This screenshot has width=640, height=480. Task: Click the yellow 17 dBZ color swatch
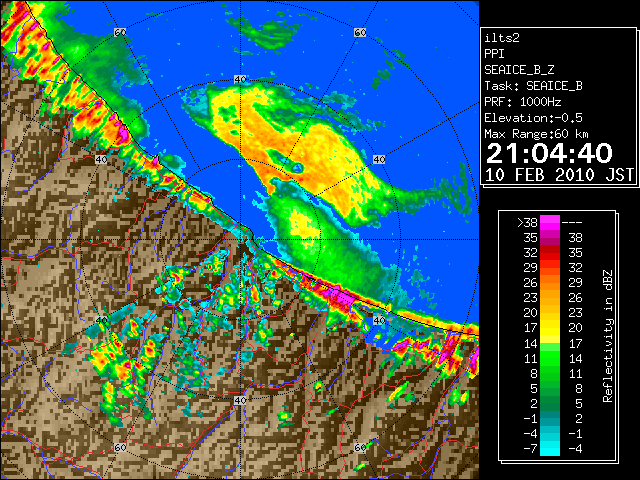click(550, 328)
